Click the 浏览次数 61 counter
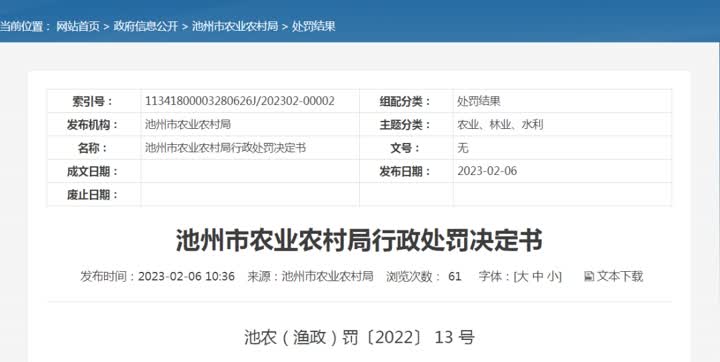Screen dimensions: 720x362 (x=423, y=277)
